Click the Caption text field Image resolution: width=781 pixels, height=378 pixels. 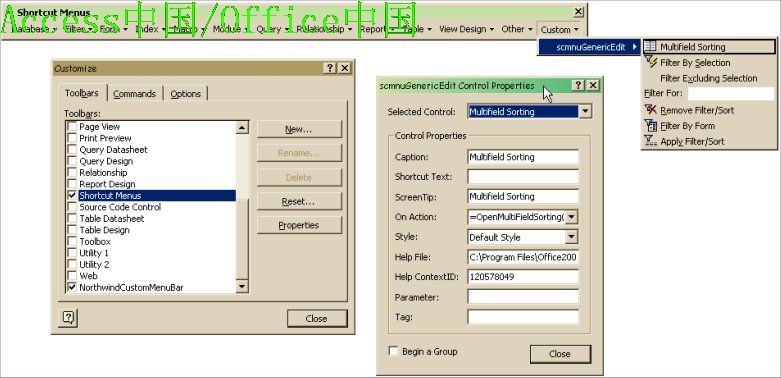523,157
